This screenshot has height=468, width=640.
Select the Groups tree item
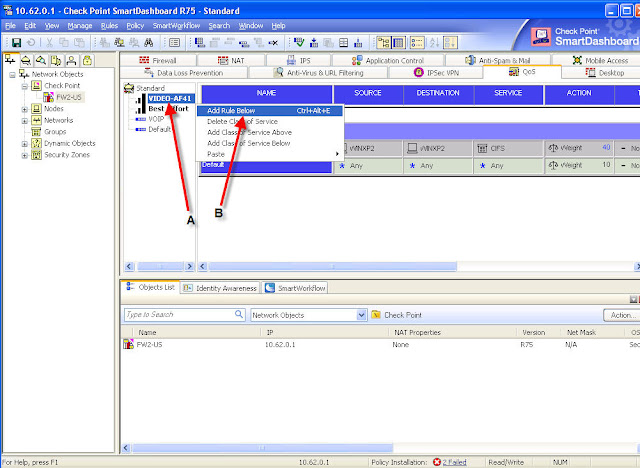55,132
